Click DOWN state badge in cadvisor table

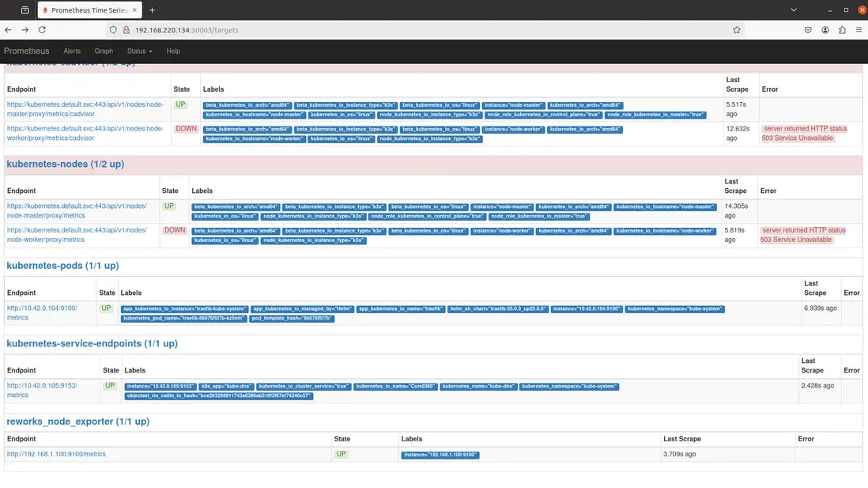[x=186, y=128]
